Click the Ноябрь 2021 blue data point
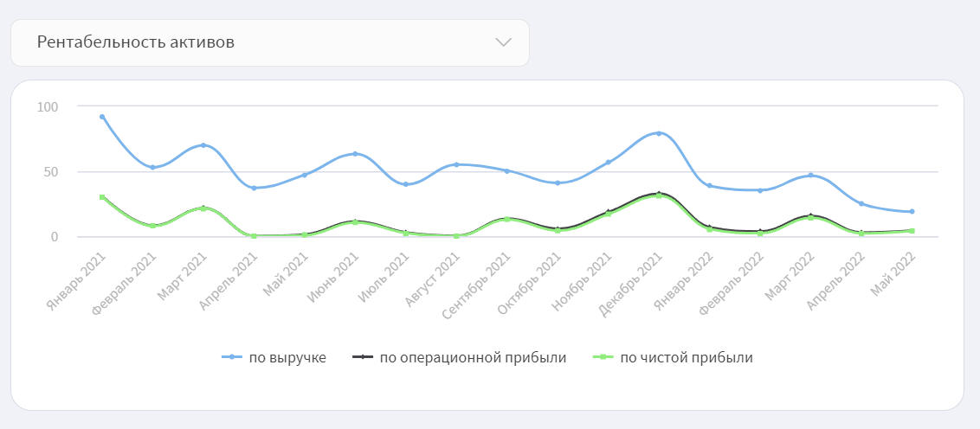 [608, 163]
